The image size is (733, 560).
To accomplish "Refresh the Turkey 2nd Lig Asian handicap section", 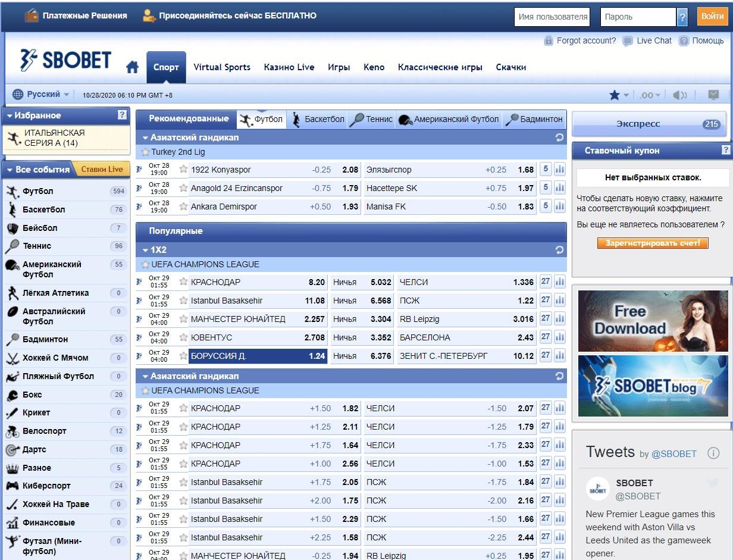I will click(559, 137).
